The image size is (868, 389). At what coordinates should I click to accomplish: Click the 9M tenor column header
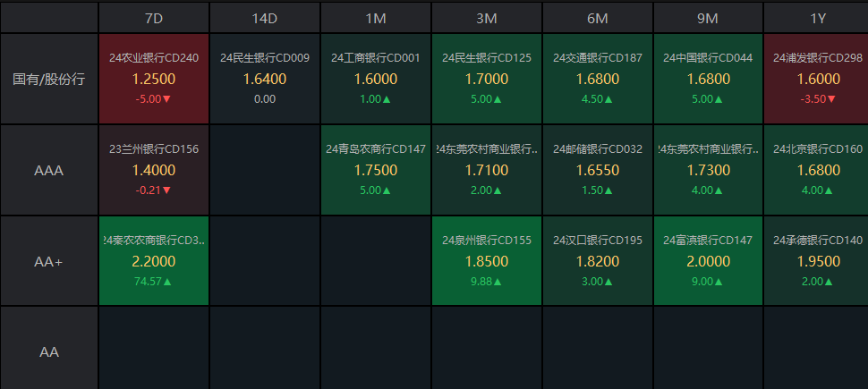click(x=708, y=18)
